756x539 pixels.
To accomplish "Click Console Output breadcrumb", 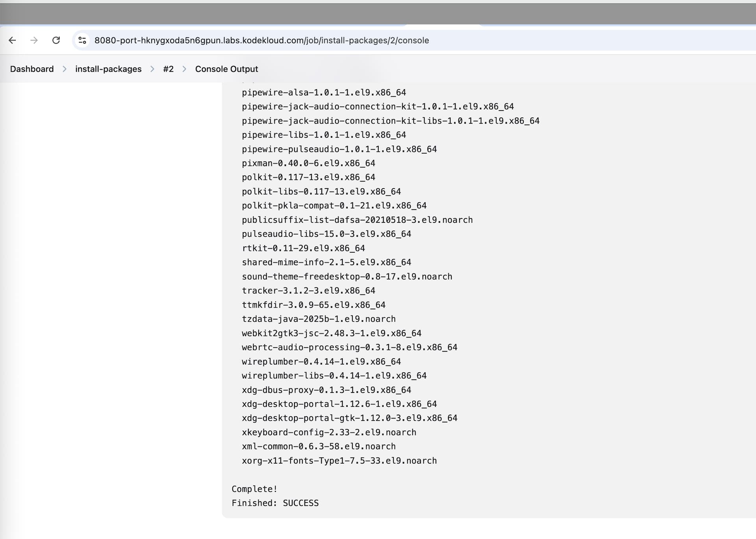I will pyautogui.click(x=226, y=69).
